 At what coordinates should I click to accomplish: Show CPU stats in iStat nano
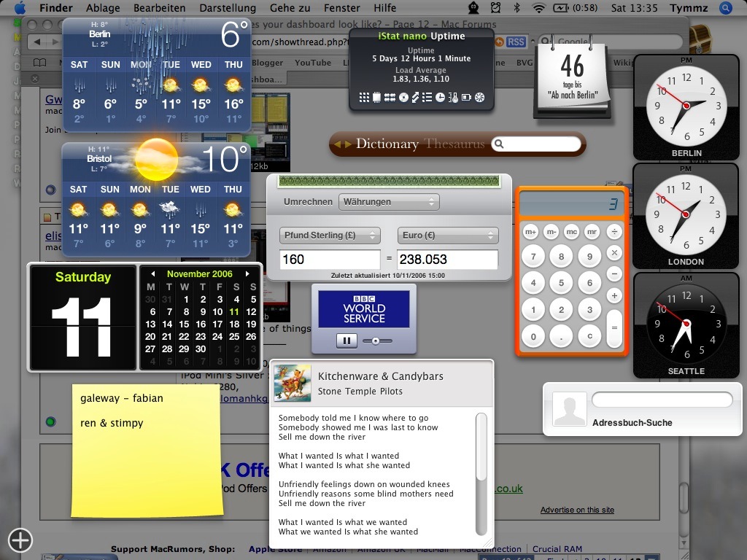click(376, 98)
